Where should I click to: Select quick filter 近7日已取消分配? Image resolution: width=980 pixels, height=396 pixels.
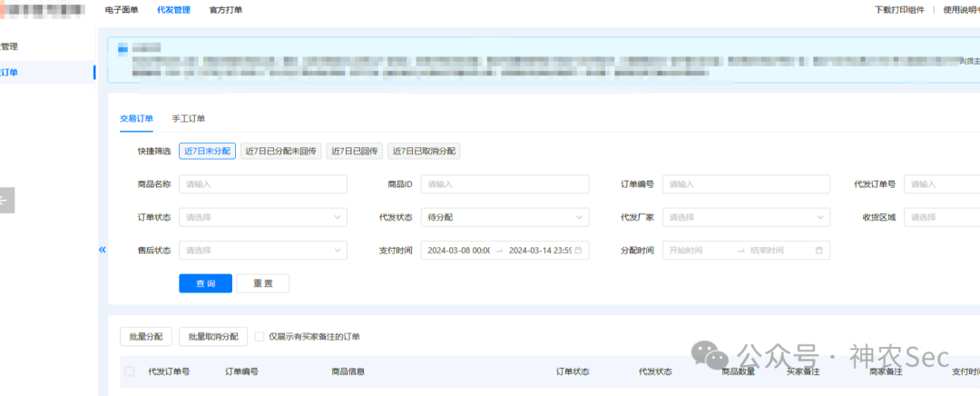425,152
